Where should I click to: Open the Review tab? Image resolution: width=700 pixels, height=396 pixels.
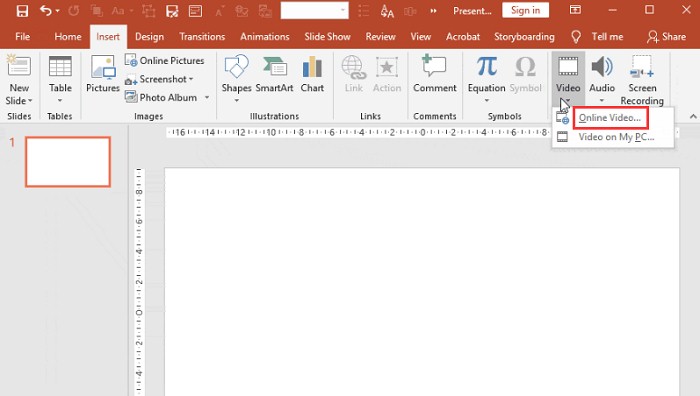tap(380, 37)
